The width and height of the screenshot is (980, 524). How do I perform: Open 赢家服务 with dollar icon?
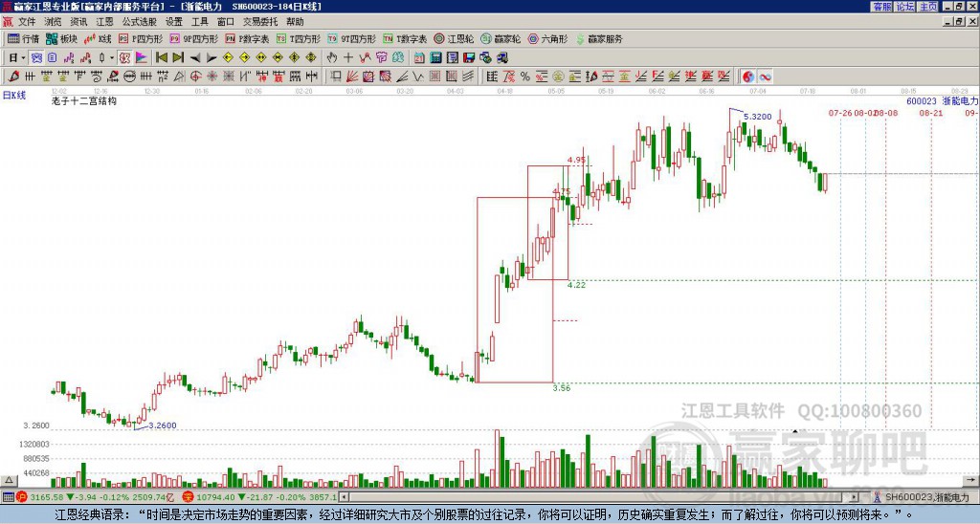pyautogui.click(x=599, y=38)
